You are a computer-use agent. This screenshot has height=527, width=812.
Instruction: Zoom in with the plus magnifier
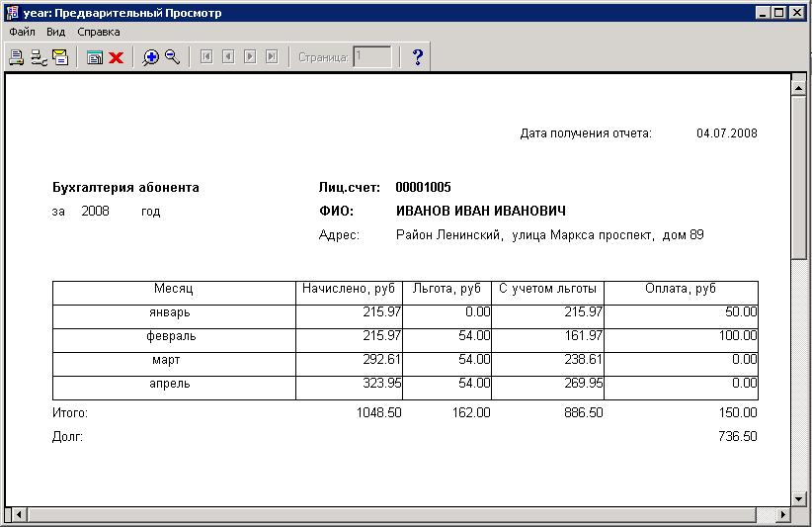coord(150,57)
